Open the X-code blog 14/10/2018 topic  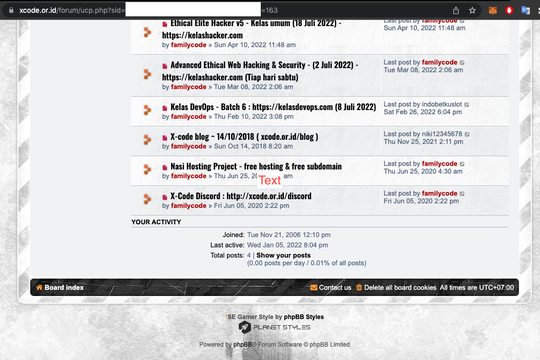(x=244, y=137)
